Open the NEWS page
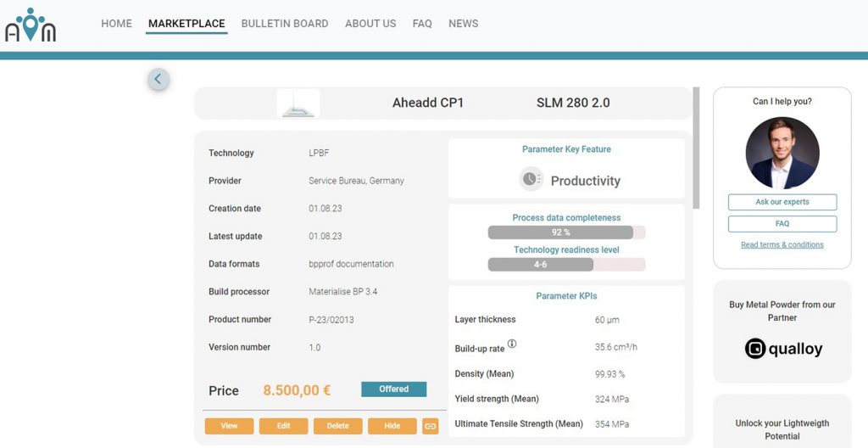The image size is (868, 448). [x=464, y=24]
